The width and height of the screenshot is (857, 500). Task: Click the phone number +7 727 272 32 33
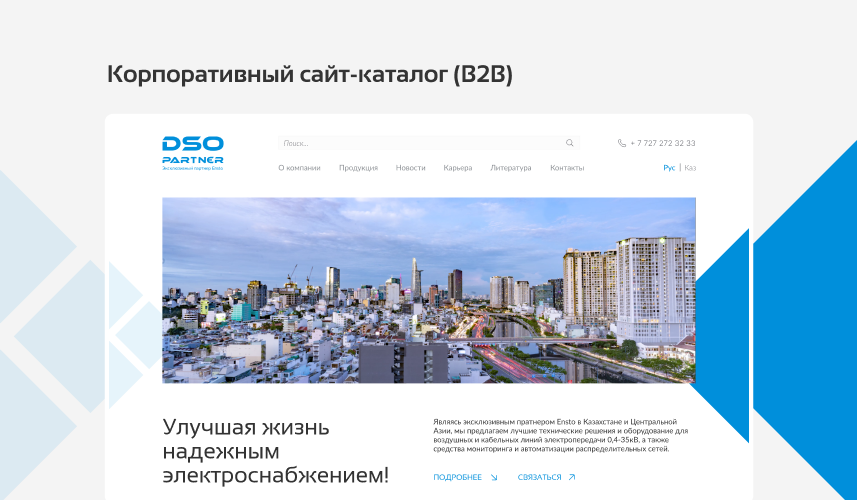click(662, 143)
